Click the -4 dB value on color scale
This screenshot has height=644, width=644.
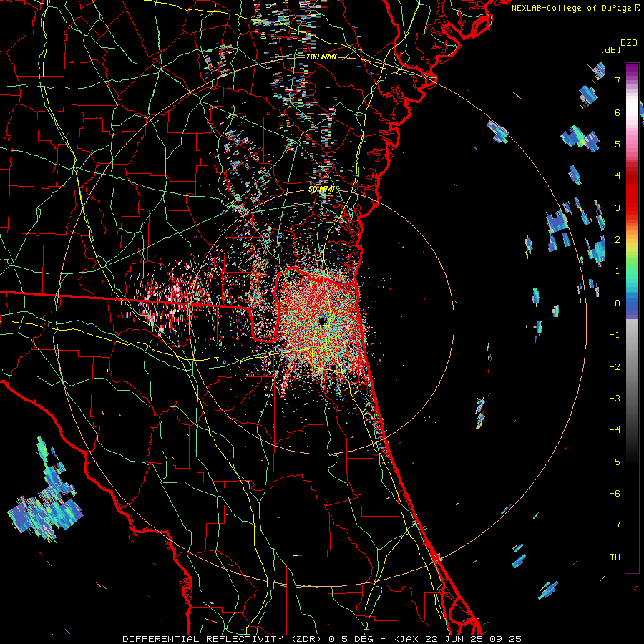click(615, 429)
